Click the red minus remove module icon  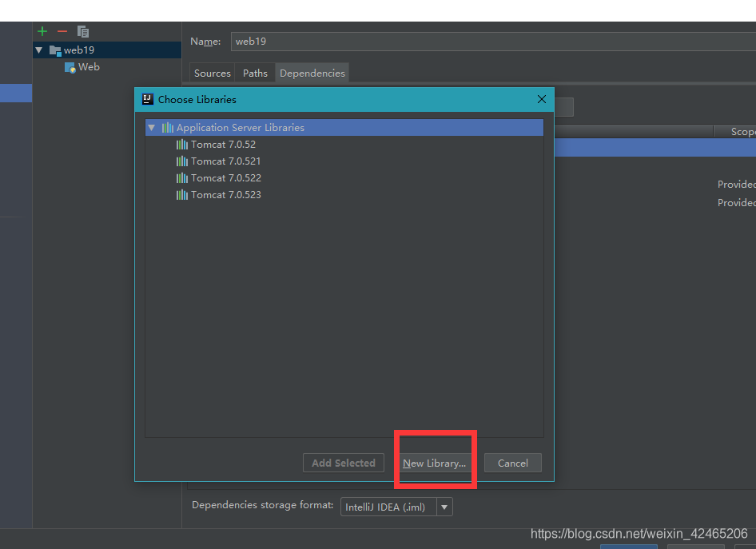coord(62,32)
